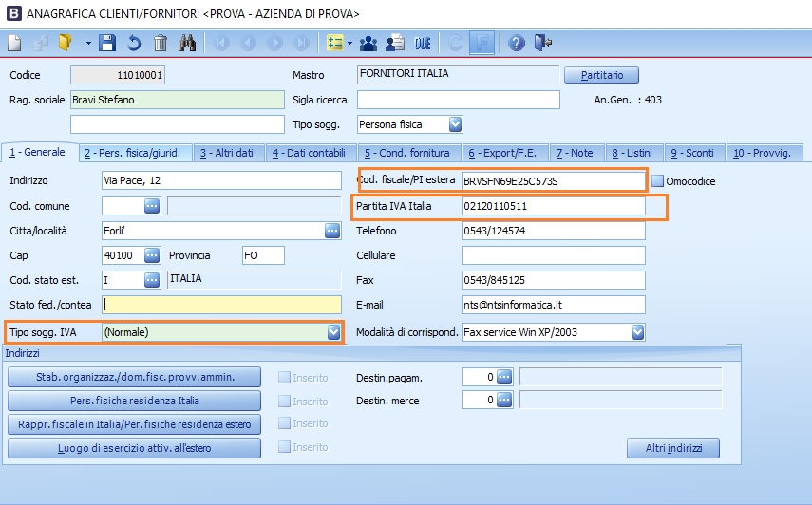Switch to tab 3 - Altri dati

pos(228,153)
